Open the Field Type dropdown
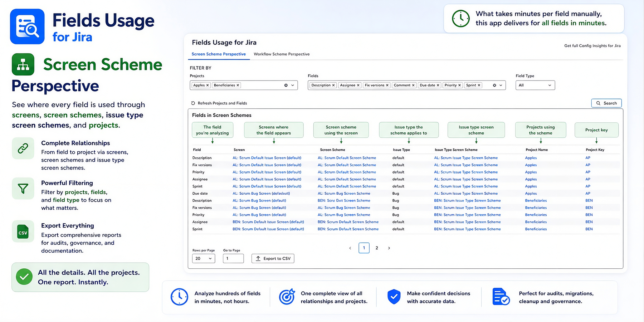The width and height of the screenshot is (644, 322). 535,85
